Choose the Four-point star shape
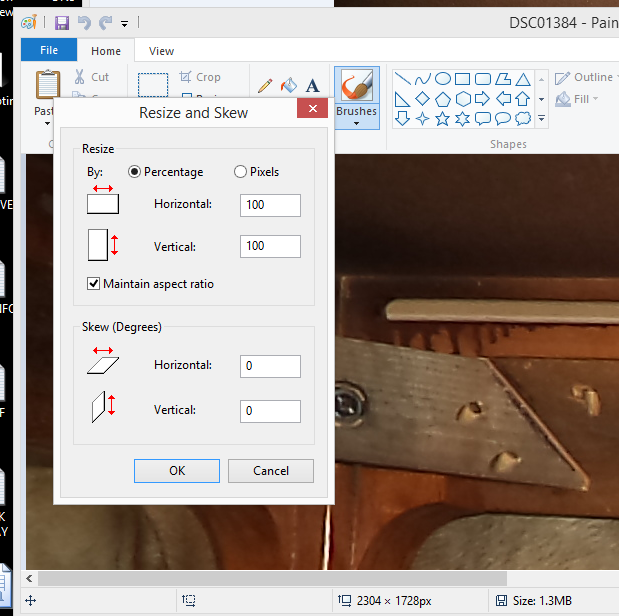Image resolution: width=619 pixels, height=616 pixels. [422, 118]
